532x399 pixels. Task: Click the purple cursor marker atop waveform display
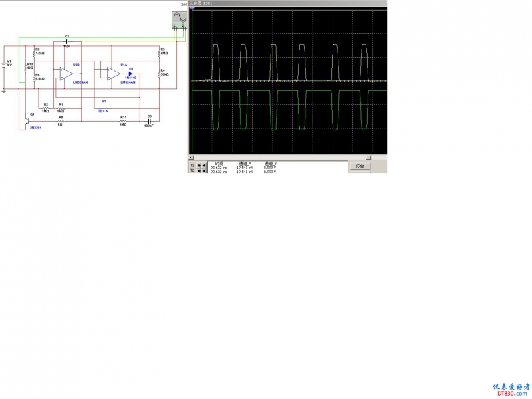[x=192, y=9]
